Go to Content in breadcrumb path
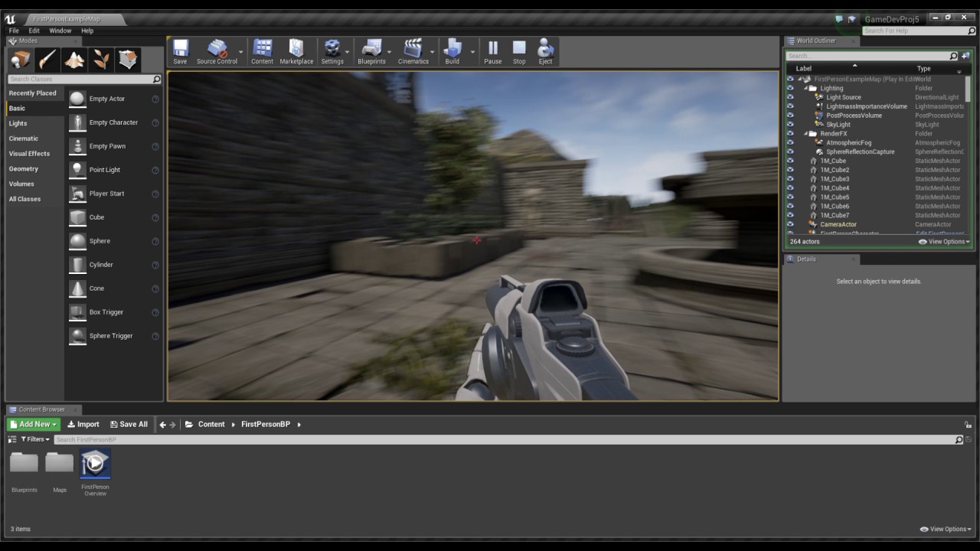980x551 pixels. [x=211, y=424]
